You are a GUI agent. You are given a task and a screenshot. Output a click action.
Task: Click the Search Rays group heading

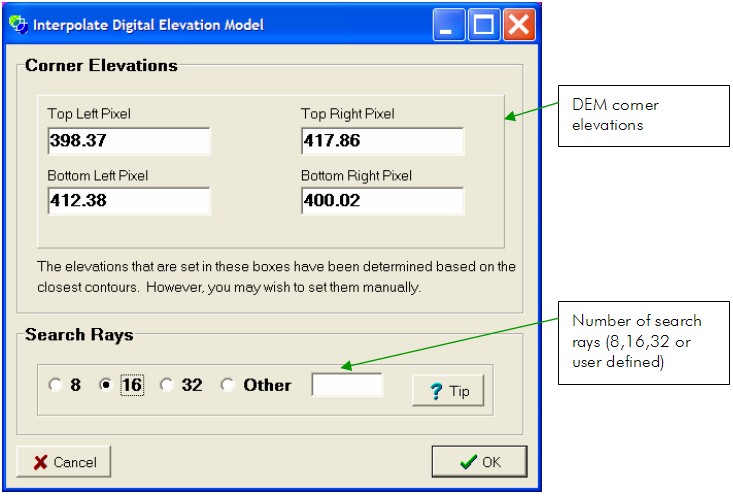79,336
